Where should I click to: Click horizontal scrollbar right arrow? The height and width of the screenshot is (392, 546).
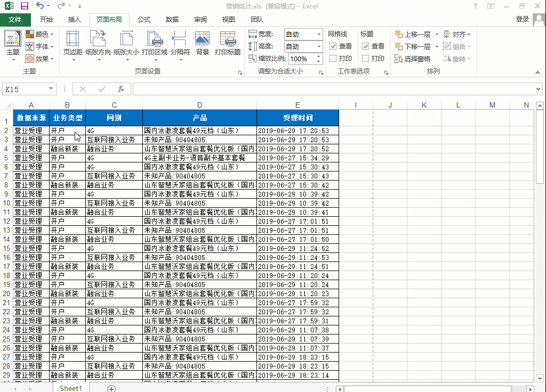coord(531,389)
